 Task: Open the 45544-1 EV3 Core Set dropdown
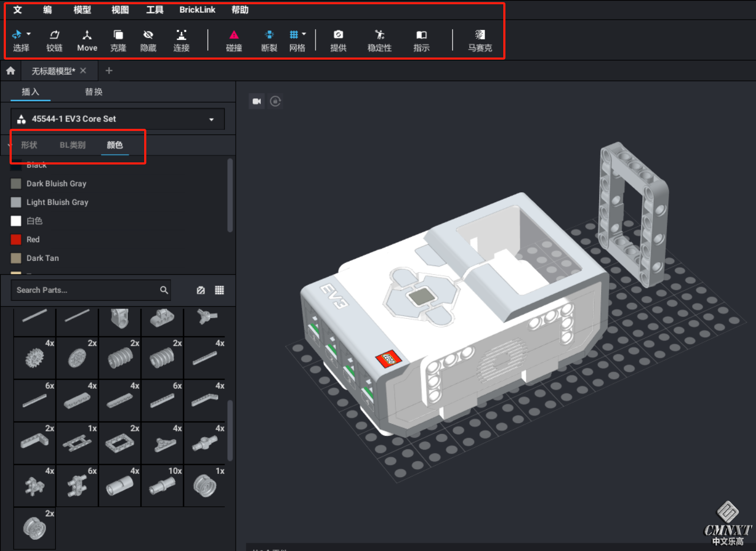coord(118,119)
